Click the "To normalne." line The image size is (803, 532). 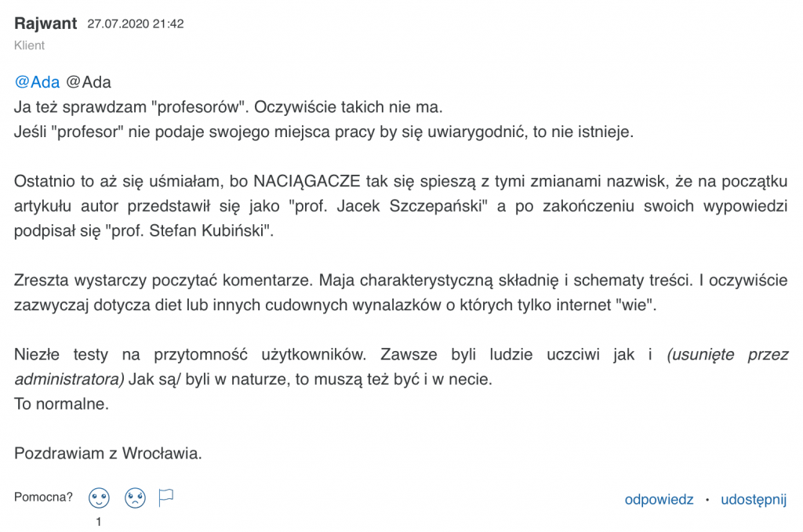click(61, 404)
